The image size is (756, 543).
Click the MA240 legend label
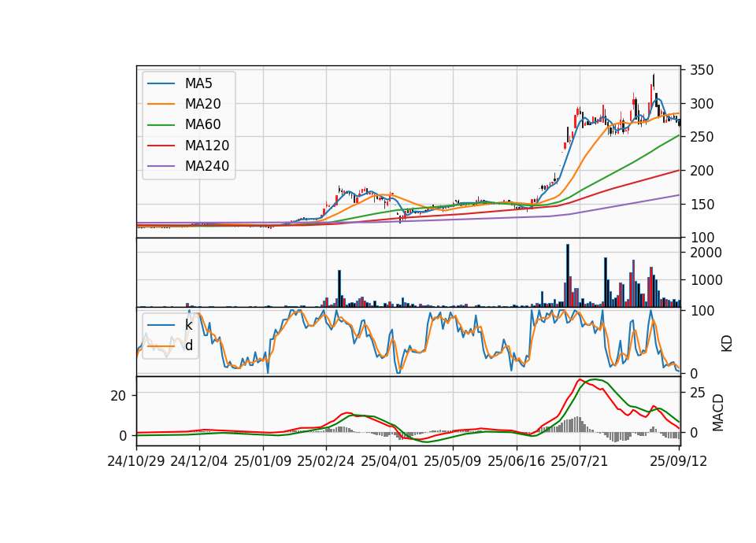click(207, 166)
